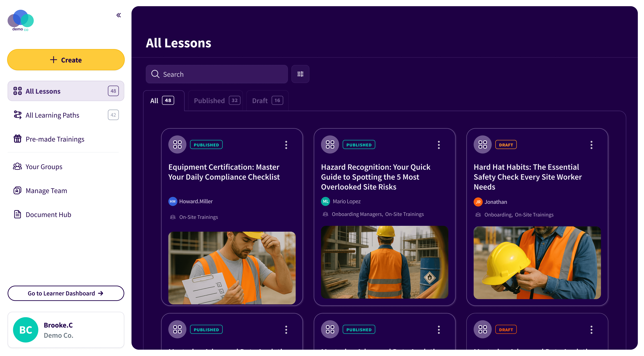Click DRAFT badge on Hard Hat Habits card
644x356 pixels.
pyautogui.click(x=506, y=145)
